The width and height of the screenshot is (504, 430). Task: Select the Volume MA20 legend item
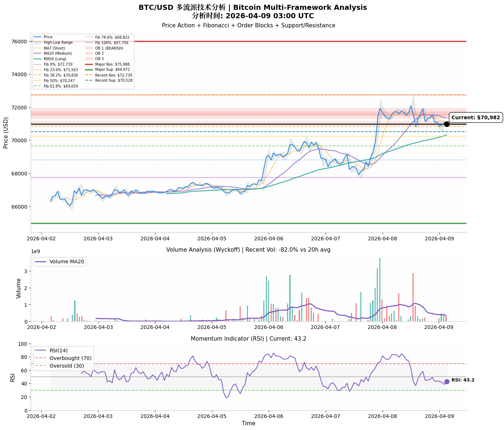(x=60, y=262)
